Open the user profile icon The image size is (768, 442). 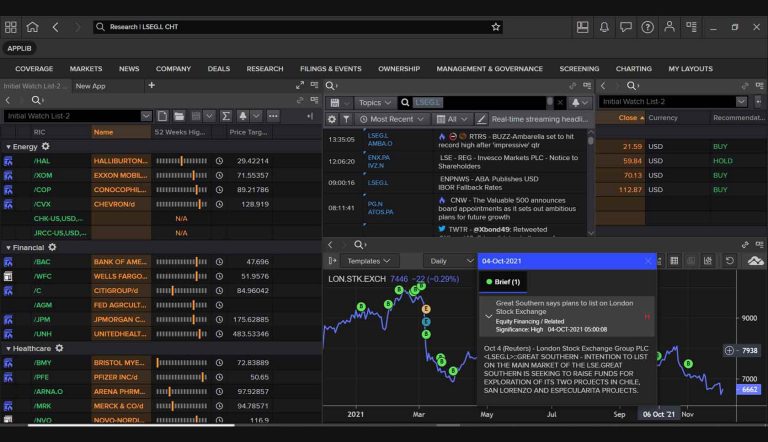tap(669, 27)
